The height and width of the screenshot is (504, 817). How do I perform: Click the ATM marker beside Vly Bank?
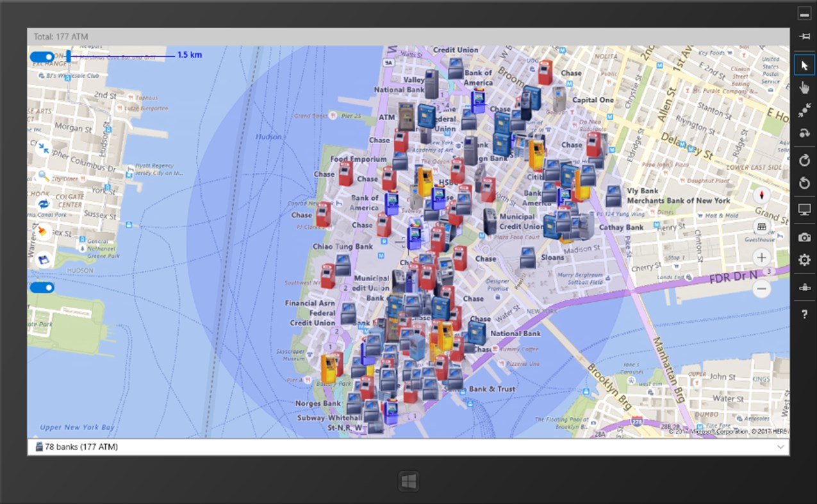[x=613, y=196]
